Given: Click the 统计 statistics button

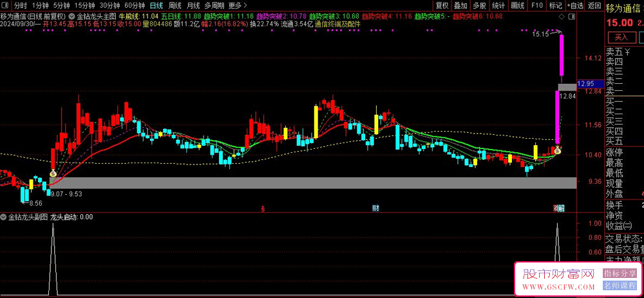Looking at the screenshot, I should [x=498, y=5].
